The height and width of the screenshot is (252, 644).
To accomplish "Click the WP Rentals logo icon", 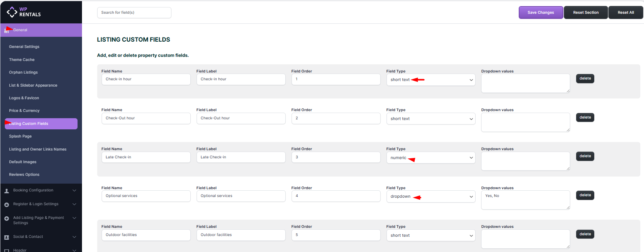I will 12,12.
